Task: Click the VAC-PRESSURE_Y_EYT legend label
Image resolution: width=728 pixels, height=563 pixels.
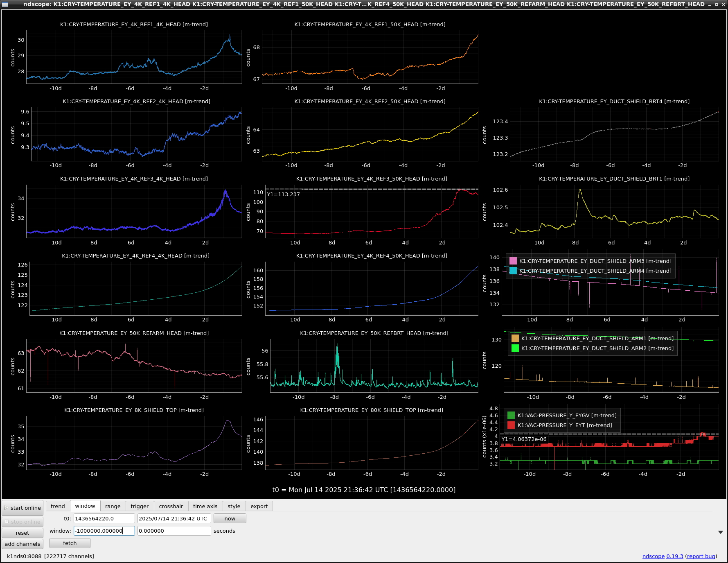Action: pyautogui.click(x=565, y=425)
